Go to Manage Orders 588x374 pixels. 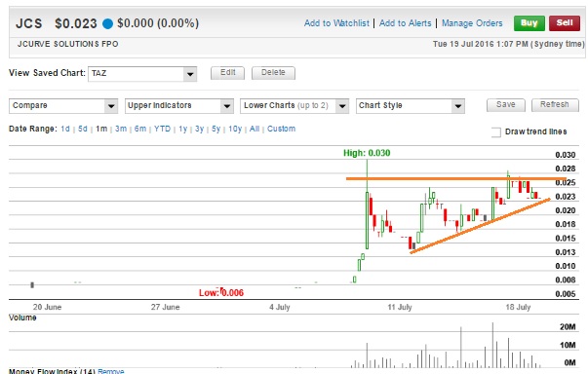(472, 23)
